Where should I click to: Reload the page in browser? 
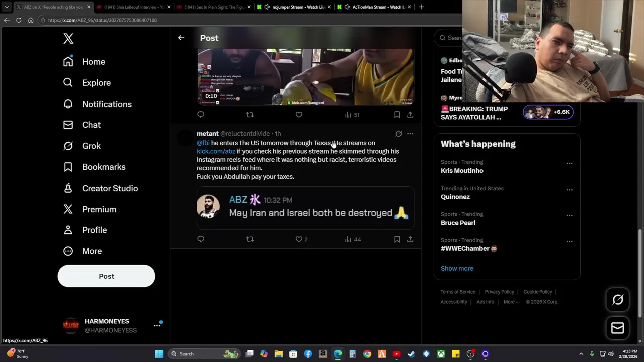pos(19,20)
